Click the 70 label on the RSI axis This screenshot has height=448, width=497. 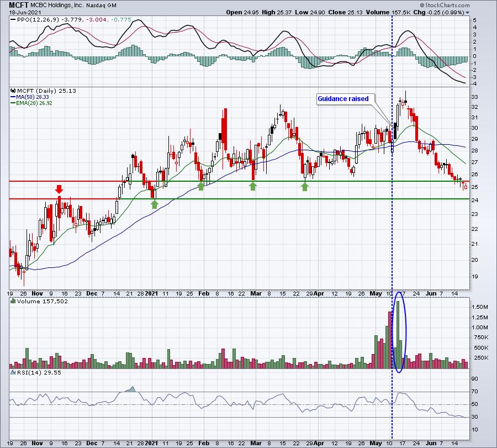point(475,392)
